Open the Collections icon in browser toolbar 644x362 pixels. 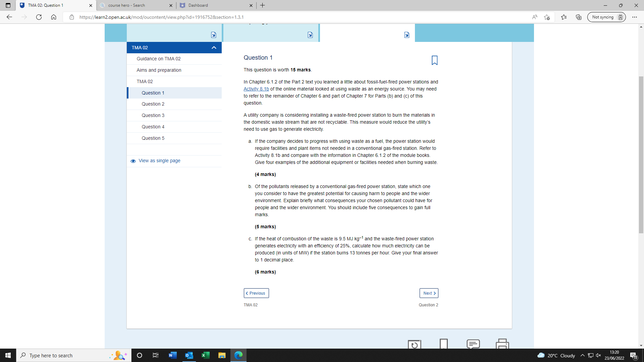point(579,17)
